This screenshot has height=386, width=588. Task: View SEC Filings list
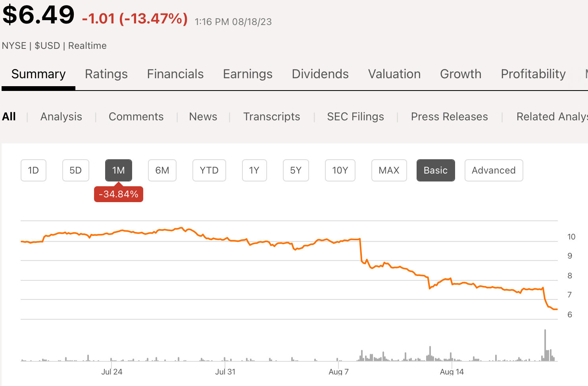(355, 117)
